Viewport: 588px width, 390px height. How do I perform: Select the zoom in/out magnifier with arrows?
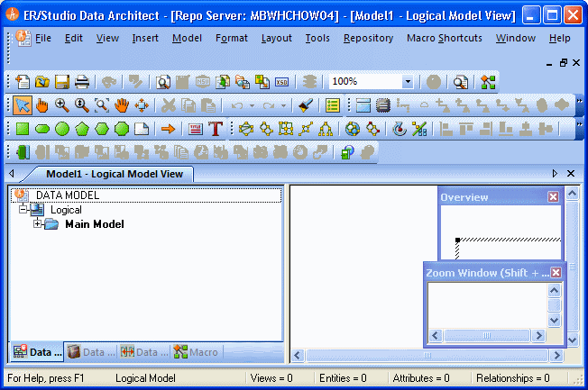point(82,105)
